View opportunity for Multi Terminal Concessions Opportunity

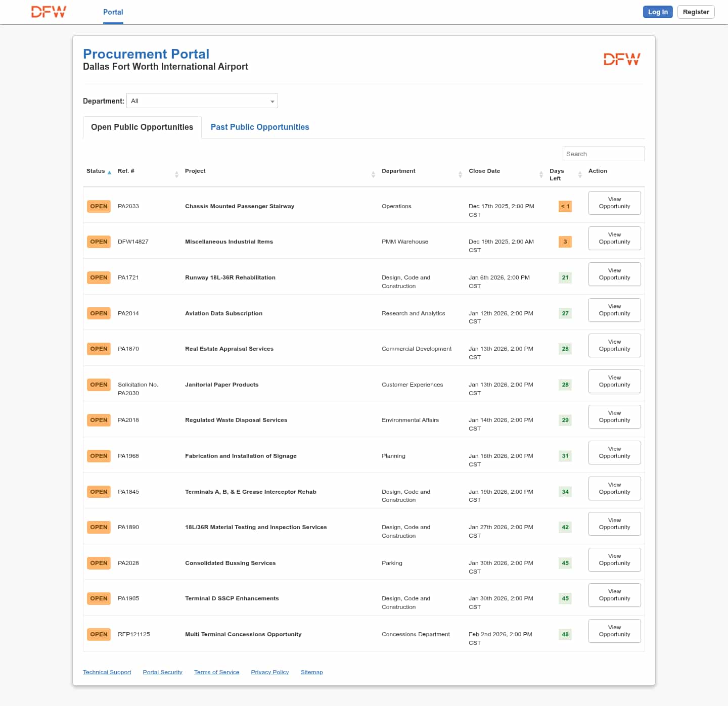click(x=614, y=631)
